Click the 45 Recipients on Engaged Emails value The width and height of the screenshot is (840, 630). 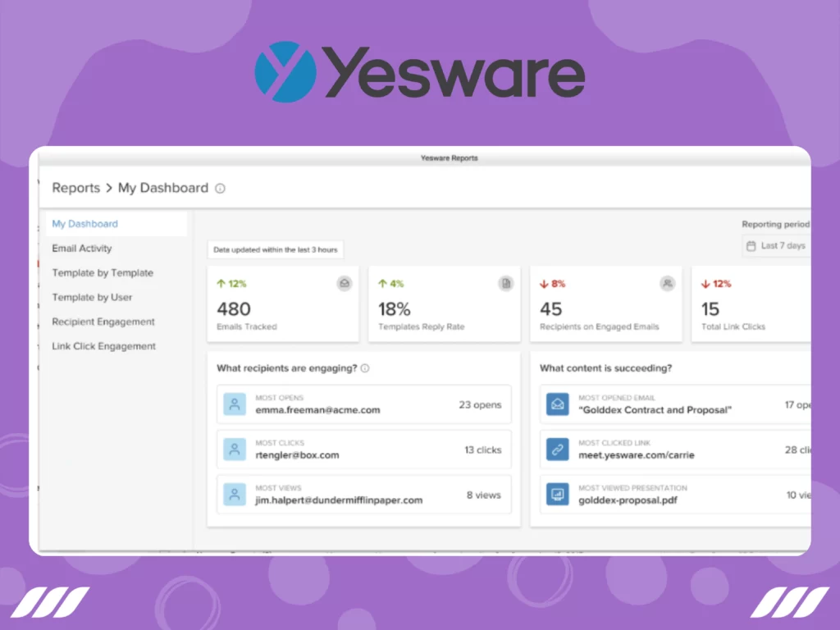pyautogui.click(x=550, y=309)
